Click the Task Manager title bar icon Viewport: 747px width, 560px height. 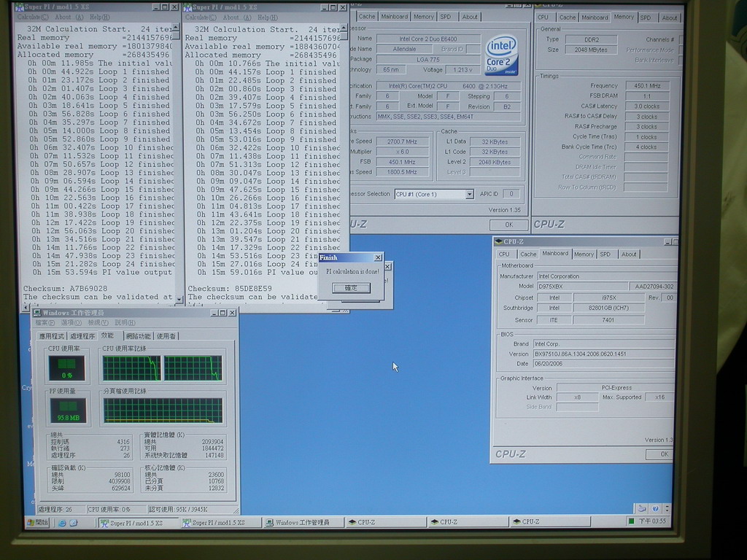tap(36, 312)
